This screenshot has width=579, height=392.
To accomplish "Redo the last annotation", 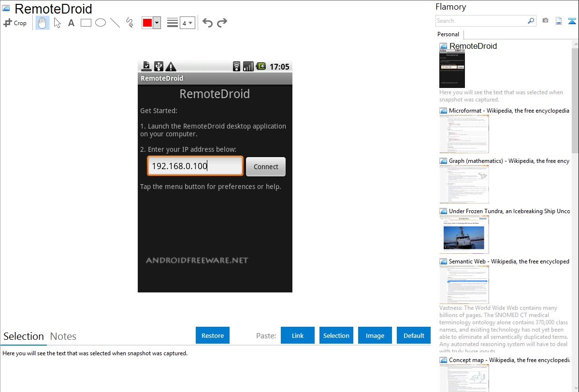I will pos(222,23).
